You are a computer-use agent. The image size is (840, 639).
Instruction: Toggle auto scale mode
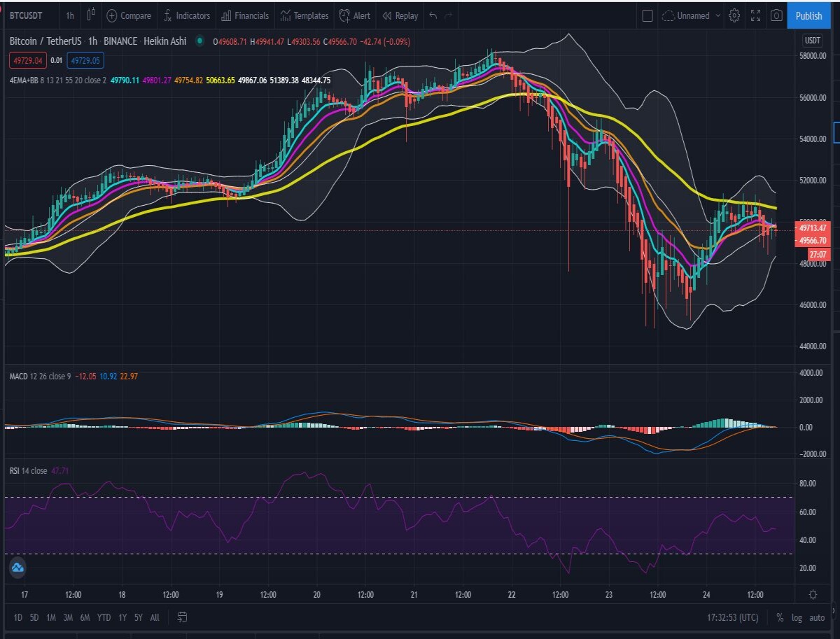point(817,617)
